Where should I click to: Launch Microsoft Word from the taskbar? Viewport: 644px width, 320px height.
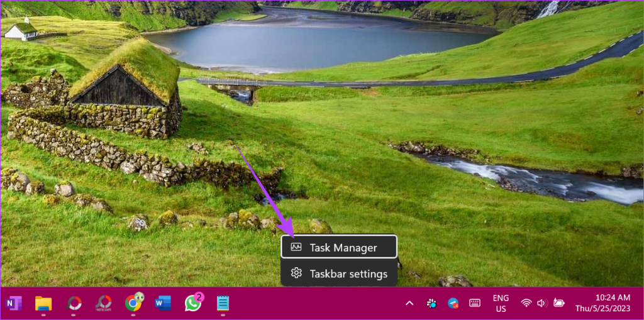pos(163,304)
